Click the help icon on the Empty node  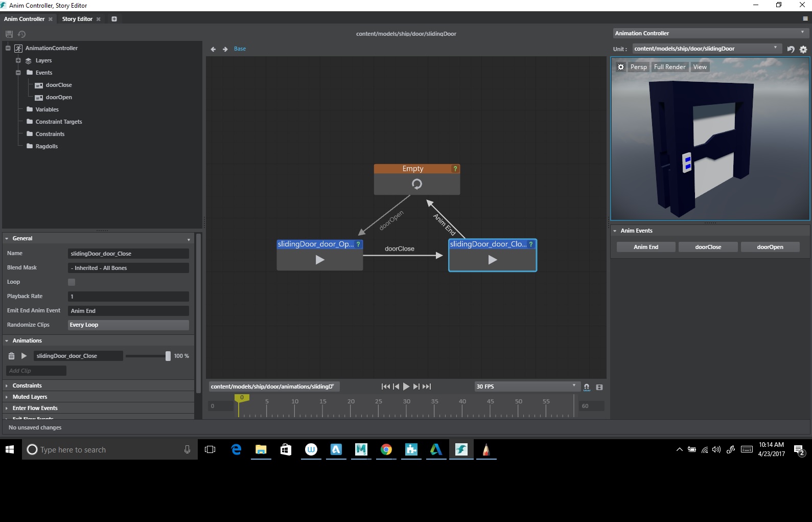pos(455,169)
